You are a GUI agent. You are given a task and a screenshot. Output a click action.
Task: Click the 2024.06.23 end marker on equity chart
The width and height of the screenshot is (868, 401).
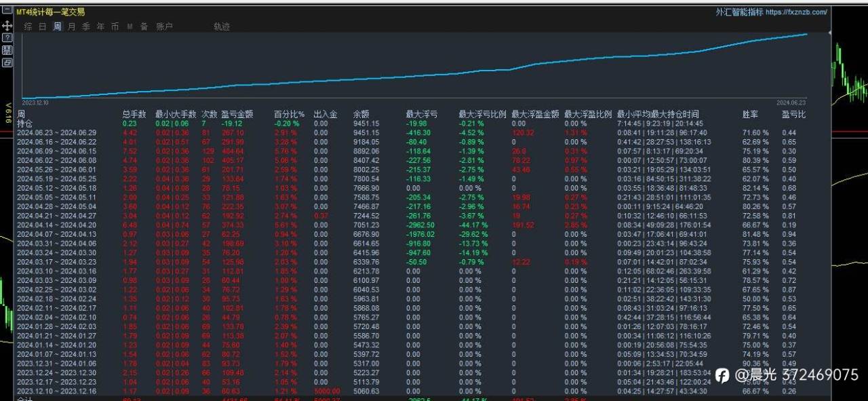point(815,102)
